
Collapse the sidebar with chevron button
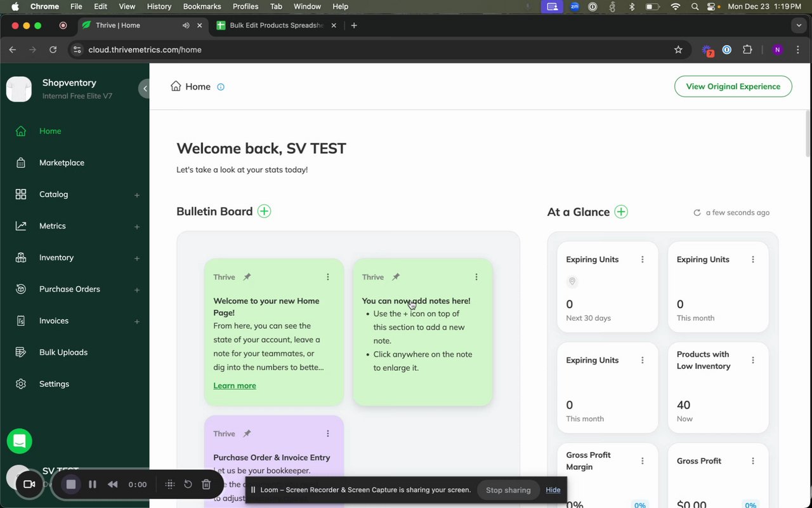(145, 89)
